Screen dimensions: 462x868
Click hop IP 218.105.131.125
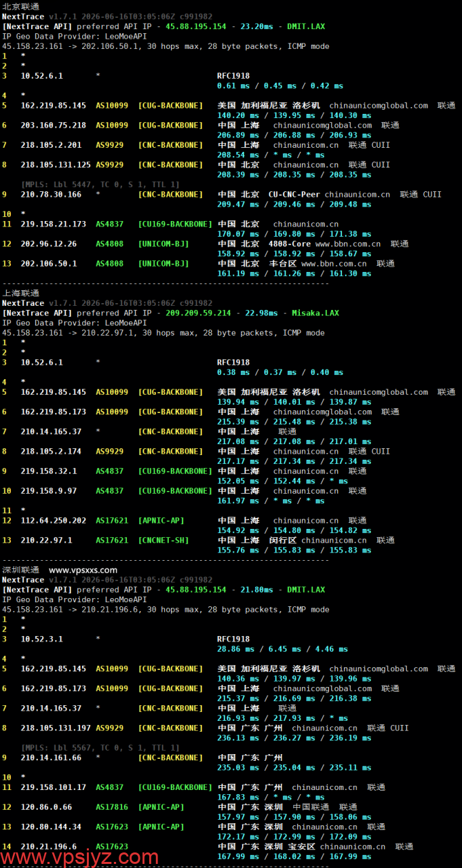[56, 165]
